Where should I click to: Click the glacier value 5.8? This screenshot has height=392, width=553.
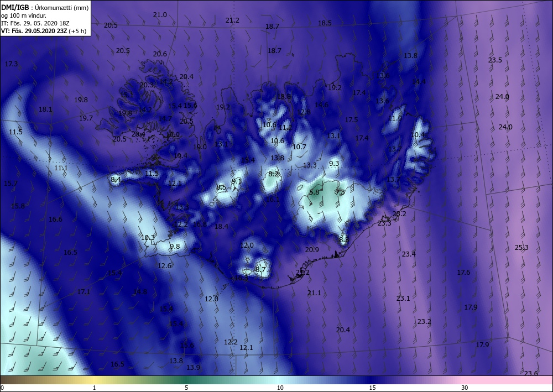click(314, 192)
